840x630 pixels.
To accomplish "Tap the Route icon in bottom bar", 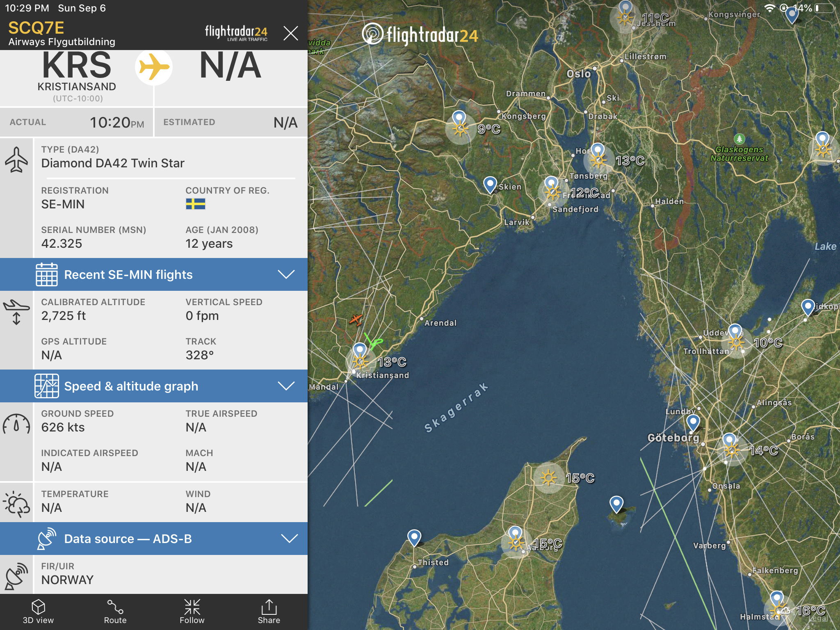I will 115,612.
